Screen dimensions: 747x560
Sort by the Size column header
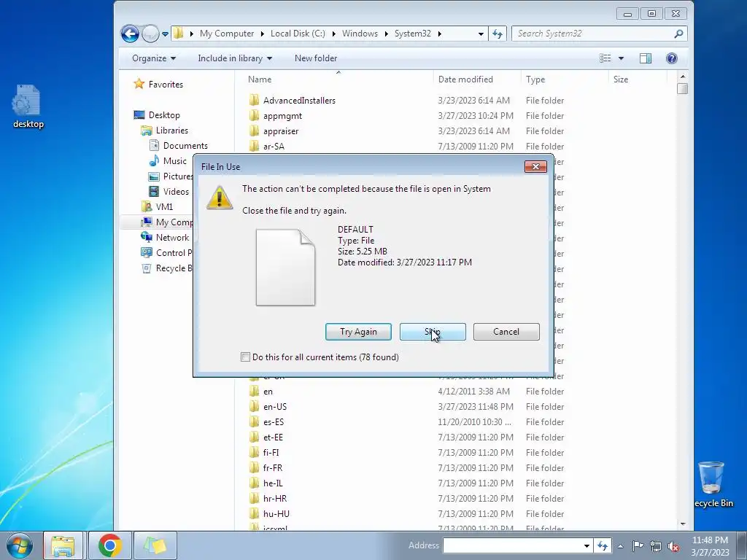(621, 79)
